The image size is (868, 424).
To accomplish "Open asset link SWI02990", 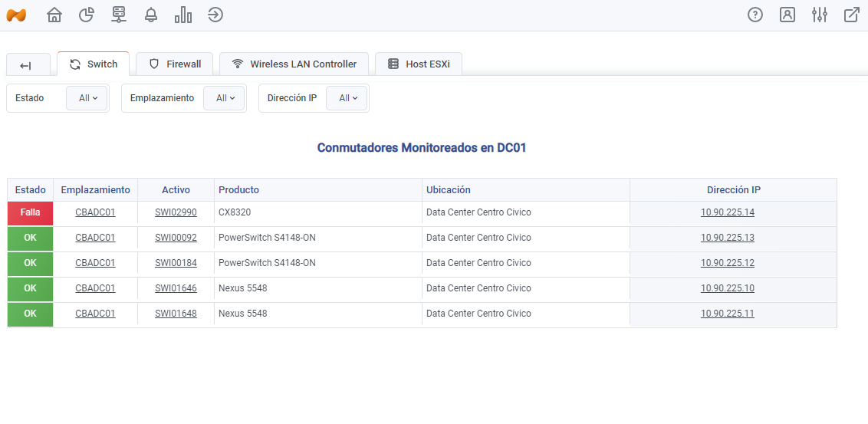I will click(x=176, y=212).
